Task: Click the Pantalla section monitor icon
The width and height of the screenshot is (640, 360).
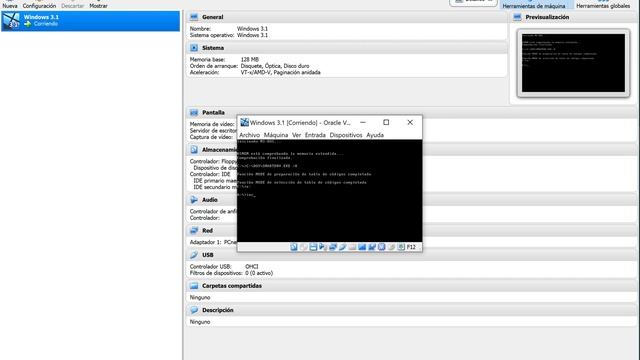Action: [194, 112]
